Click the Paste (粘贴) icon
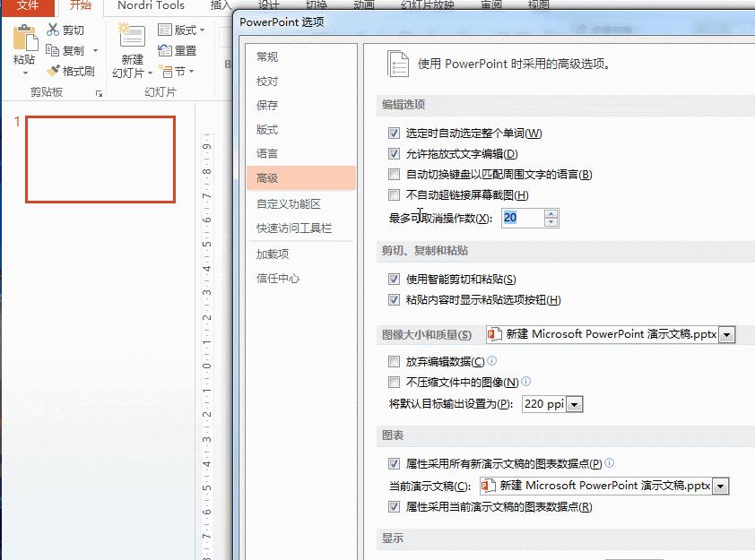 coord(25,39)
